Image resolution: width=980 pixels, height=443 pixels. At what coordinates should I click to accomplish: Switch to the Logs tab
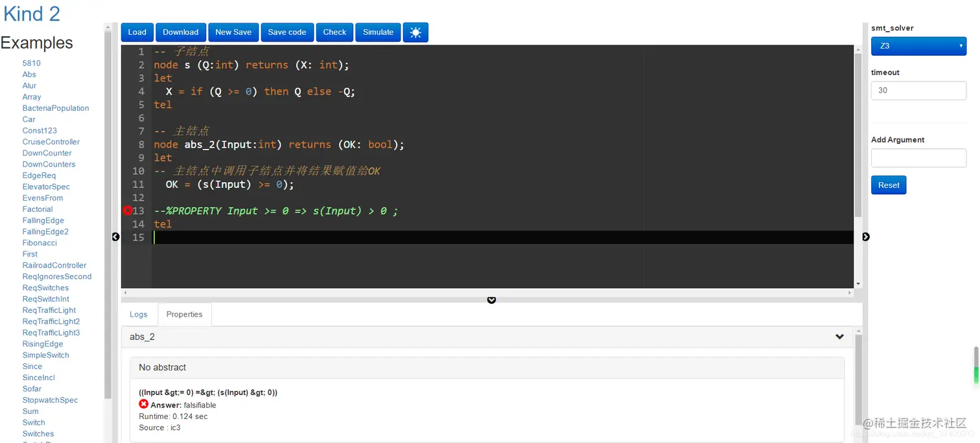[139, 314]
